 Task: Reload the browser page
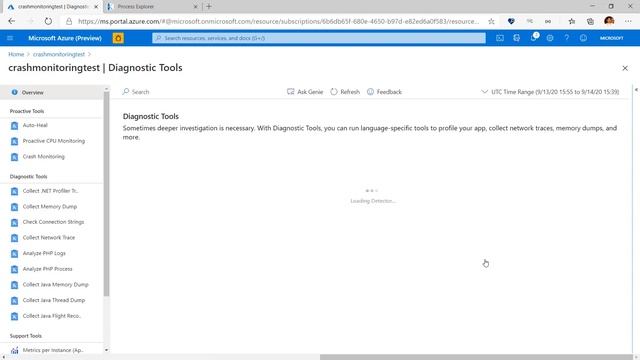tap(48, 21)
